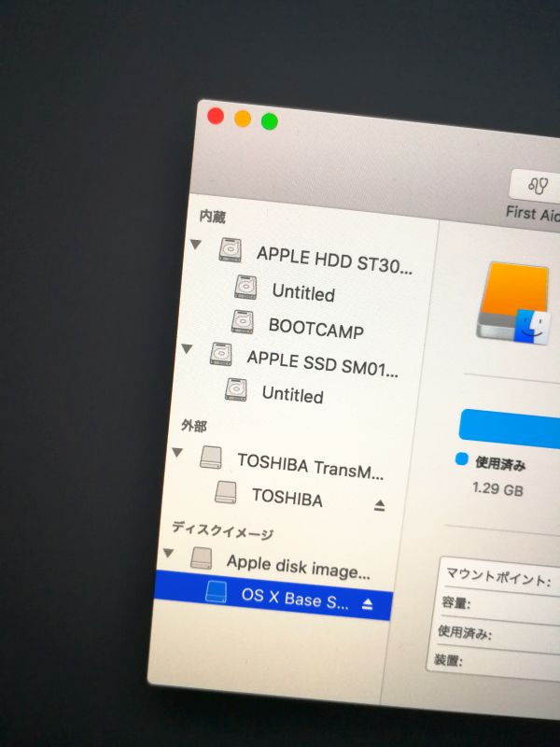The image size is (560, 747).
Task: Minimize the window with yellow button
Action: pyautogui.click(x=243, y=119)
